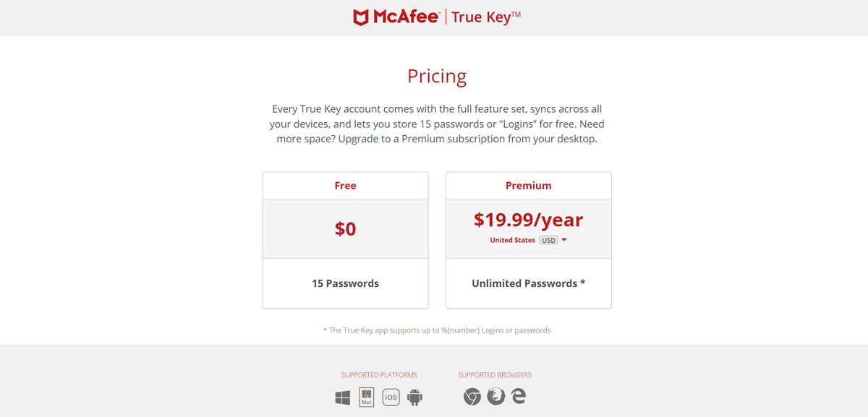Viewport: 868px width, 417px height.
Task: Select the Premium plan header
Action: coord(528,185)
